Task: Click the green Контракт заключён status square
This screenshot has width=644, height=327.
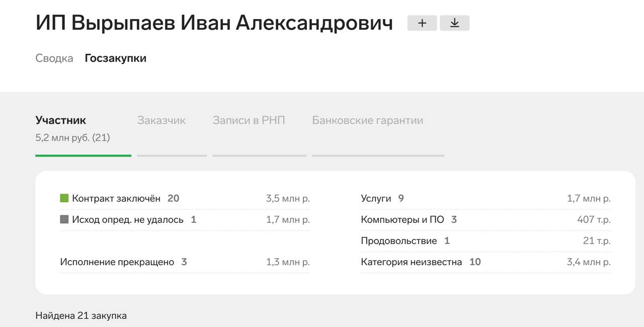Action: pyautogui.click(x=64, y=198)
